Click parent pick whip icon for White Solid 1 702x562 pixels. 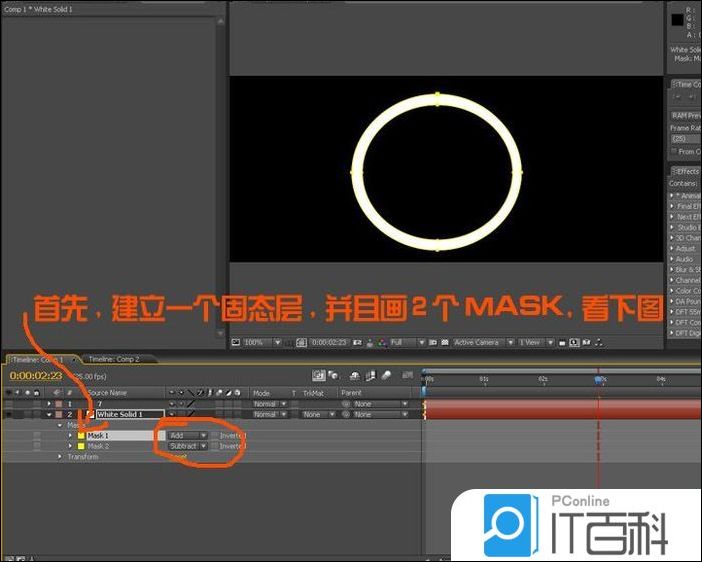click(x=346, y=414)
